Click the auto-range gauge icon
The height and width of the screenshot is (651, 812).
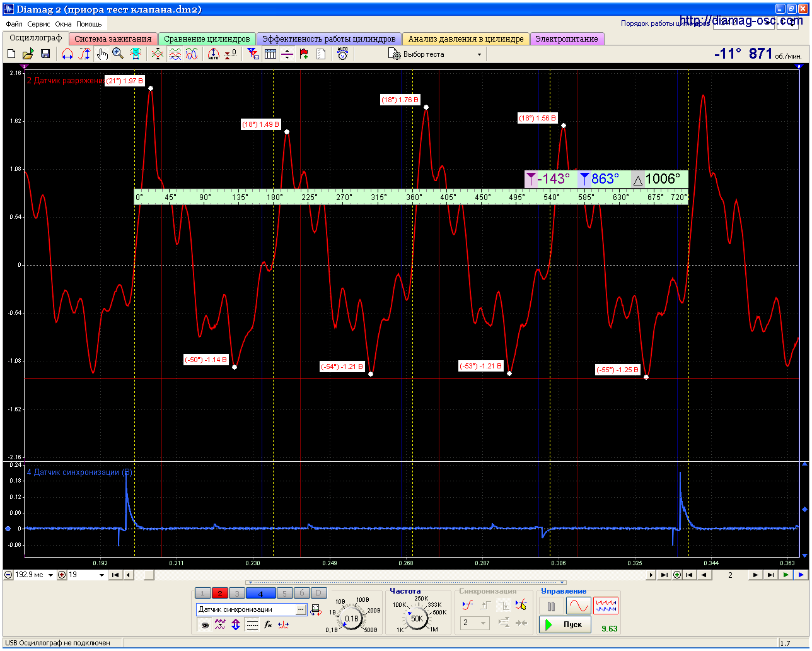tap(214, 54)
